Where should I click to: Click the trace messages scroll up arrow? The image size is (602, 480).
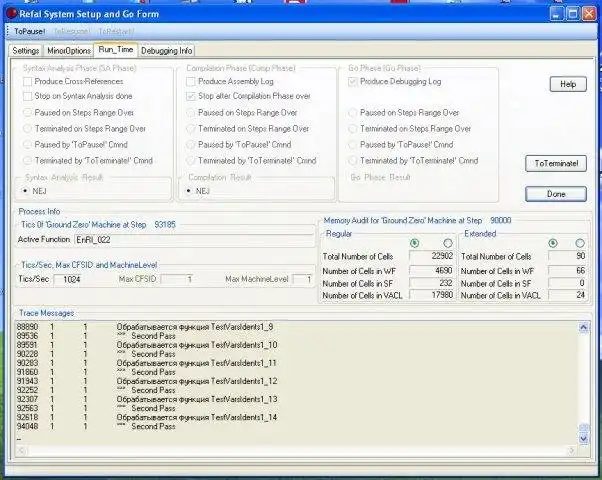(583, 327)
